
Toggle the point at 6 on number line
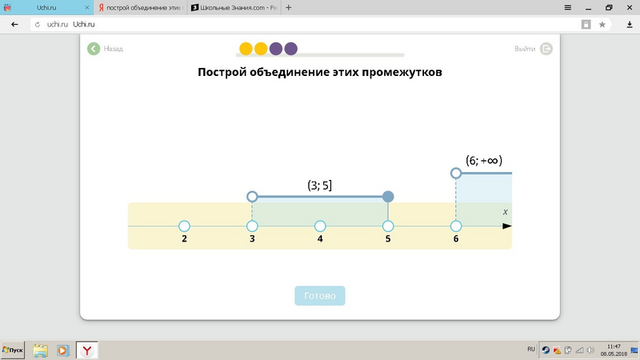pyautogui.click(x=456, y=226)
